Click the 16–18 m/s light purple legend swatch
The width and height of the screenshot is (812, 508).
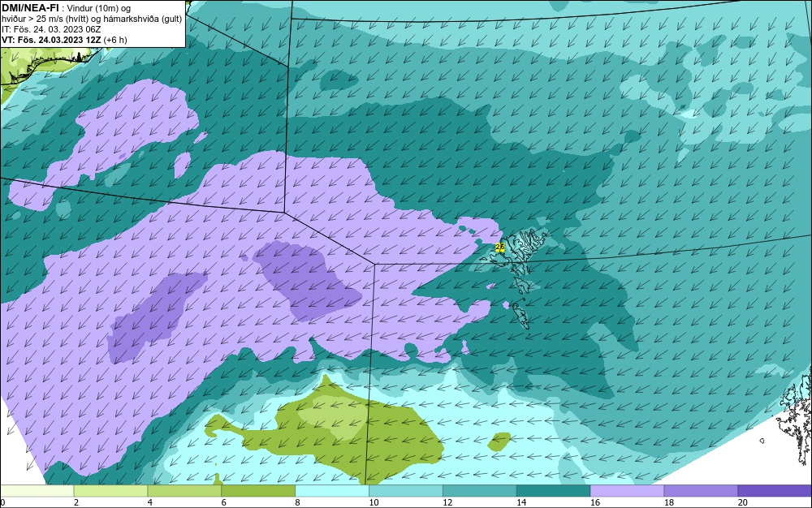(x=627, y=490)
